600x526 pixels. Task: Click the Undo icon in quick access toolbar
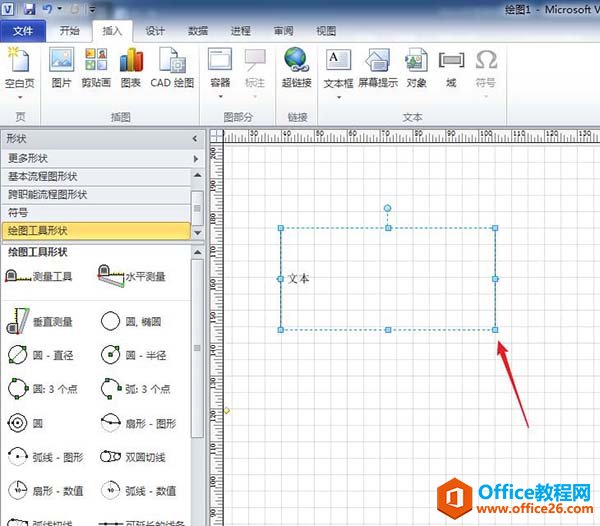click(x=47, y=9)
